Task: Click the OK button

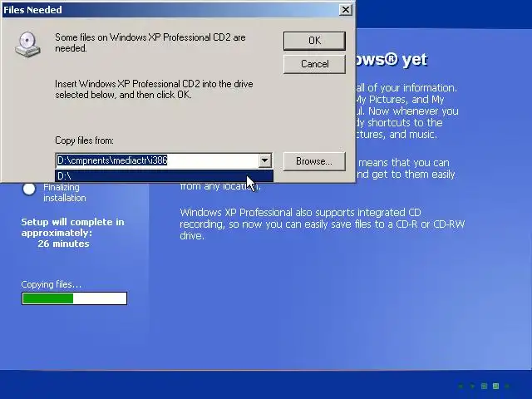Action: (x=314, y=41)
